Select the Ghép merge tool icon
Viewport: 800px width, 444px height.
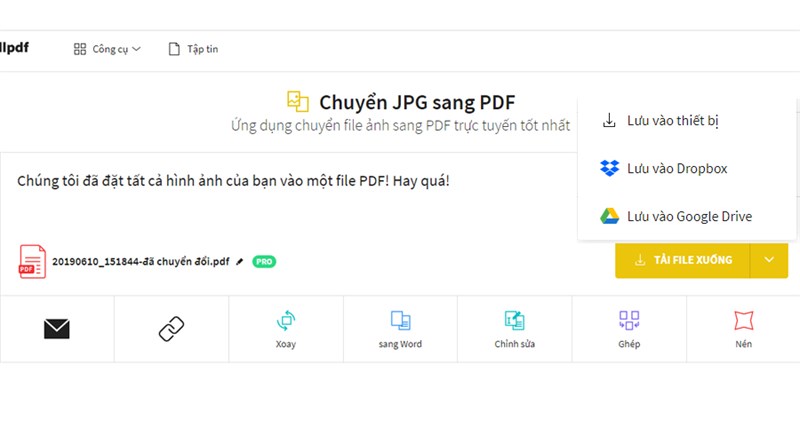629,321
